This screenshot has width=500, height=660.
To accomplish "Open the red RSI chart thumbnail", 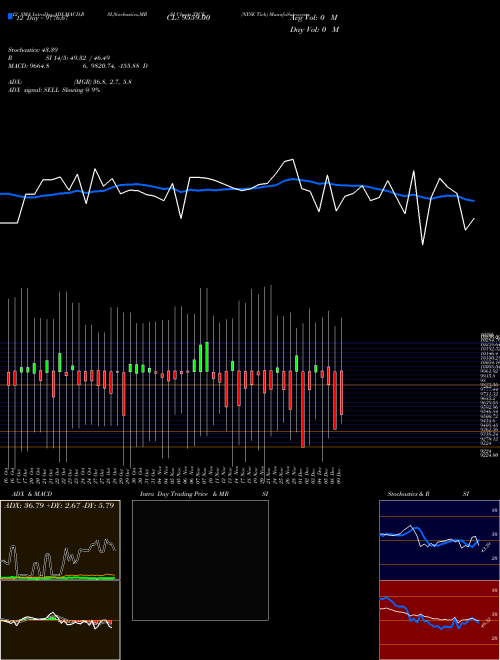I will pyautogui.click(x=439, y=620).
